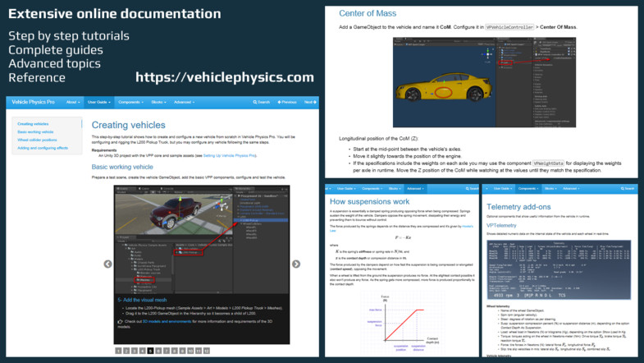644x363 pixels.
Task: Jump to slide 9 in slideshow pager
Action: [x=182, y=351]
